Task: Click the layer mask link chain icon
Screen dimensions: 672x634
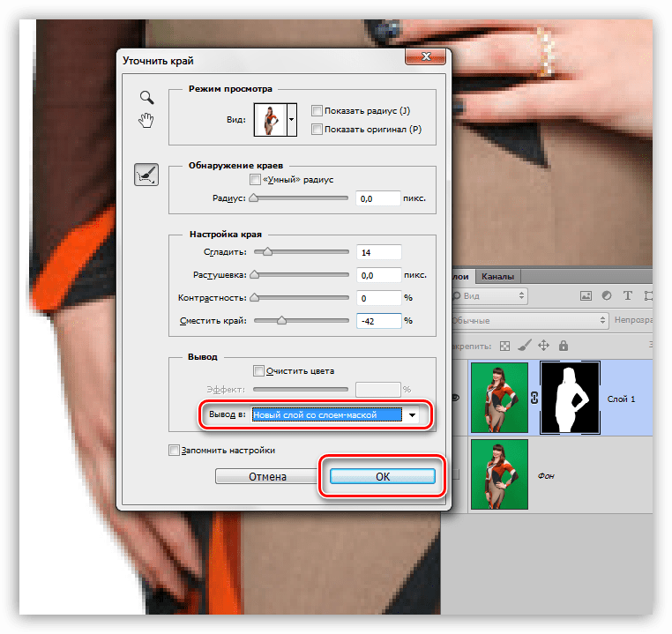Action: [534, 399]
